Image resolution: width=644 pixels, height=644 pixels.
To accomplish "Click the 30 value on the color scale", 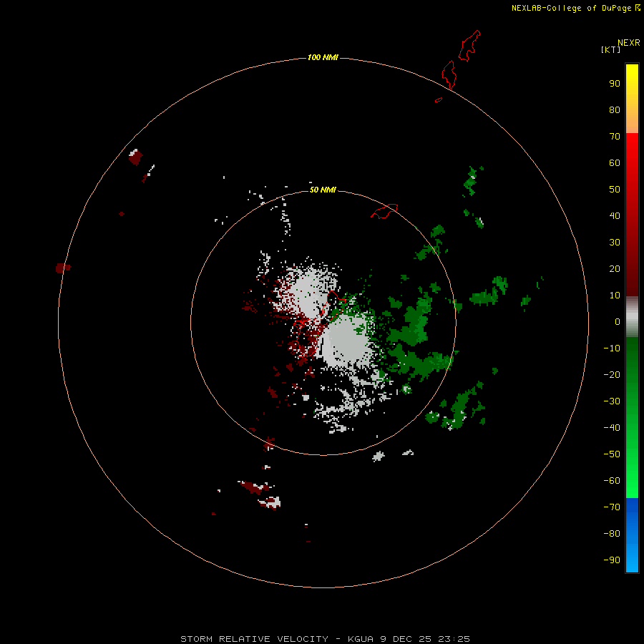I will [615, 243].
